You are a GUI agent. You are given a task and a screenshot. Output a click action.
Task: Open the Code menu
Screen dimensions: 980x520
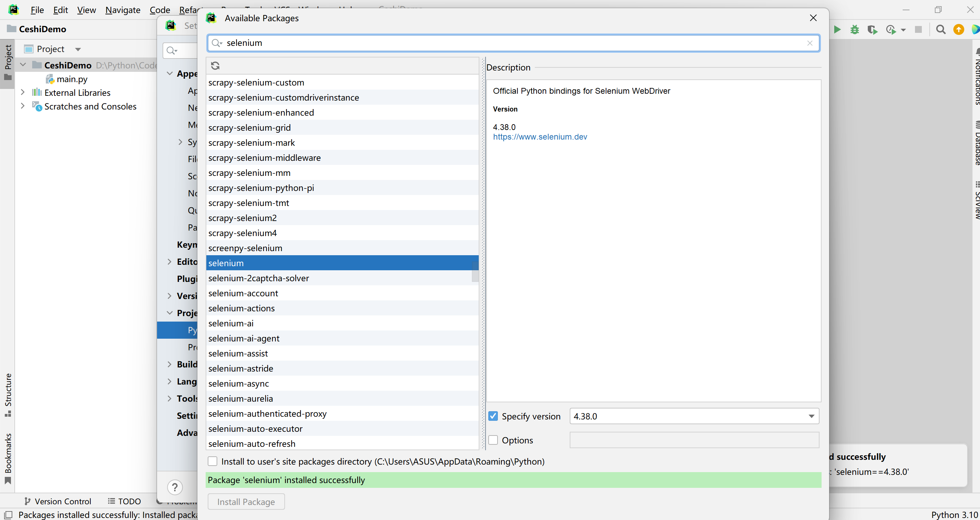click(160, 10)
